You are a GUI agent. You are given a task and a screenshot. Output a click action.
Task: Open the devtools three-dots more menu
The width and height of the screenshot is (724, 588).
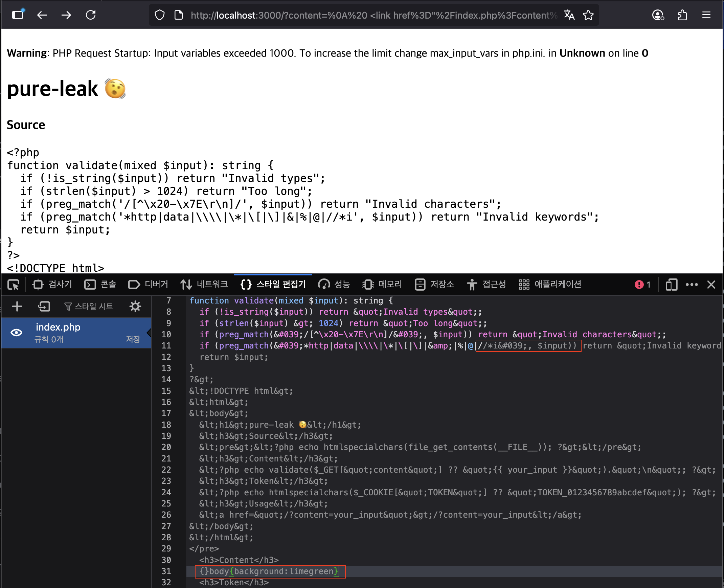pos(692,285)
